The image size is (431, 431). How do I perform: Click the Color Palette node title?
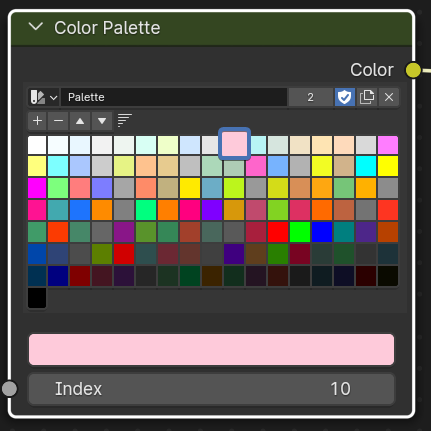coord(107,28)
